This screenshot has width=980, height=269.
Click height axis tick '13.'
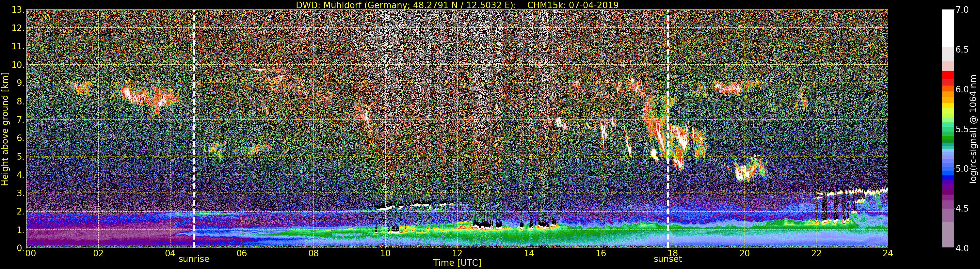[18, 10]
